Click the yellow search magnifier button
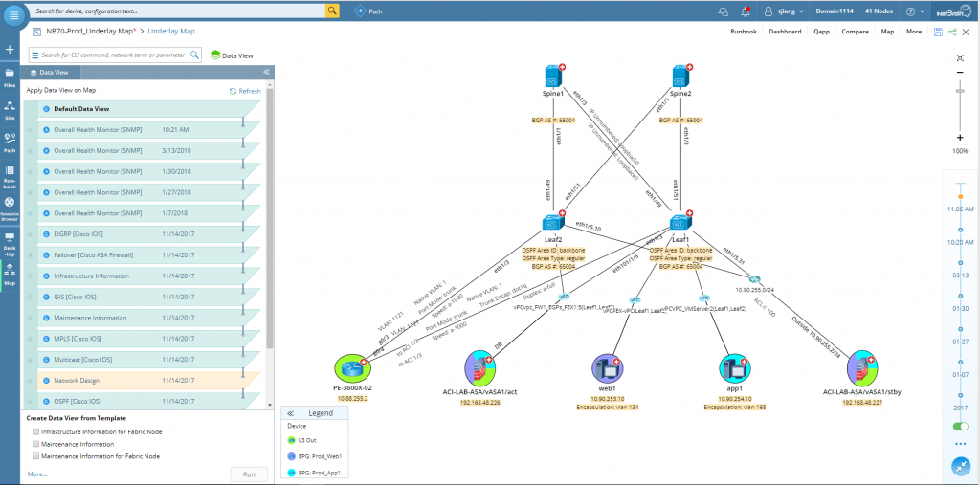This screenshot has width=980, height=485. (332, 11)
